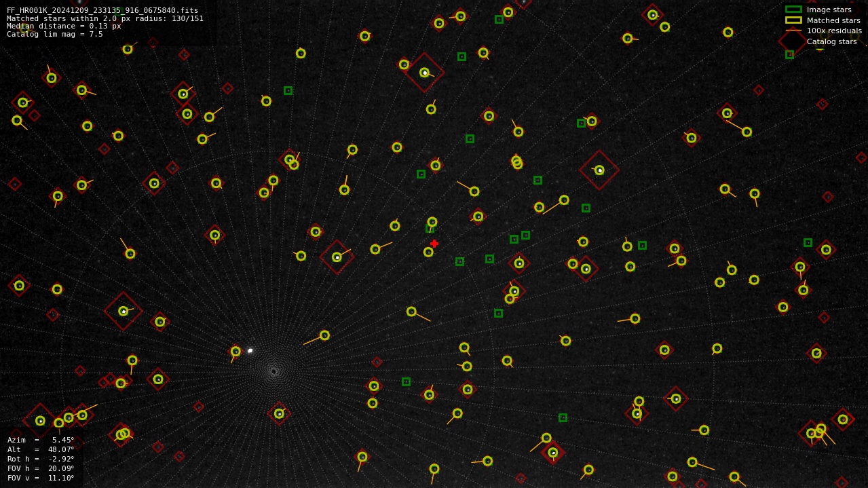This screenshot has height=488, width=868.
Task: Click the red cross at image center
Action: (x=434, y=244)
